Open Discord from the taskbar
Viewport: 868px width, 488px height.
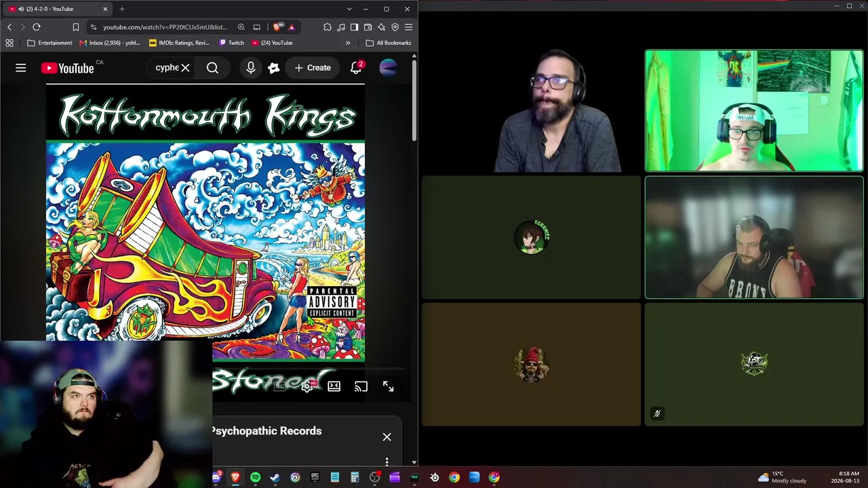coord(216,477)
